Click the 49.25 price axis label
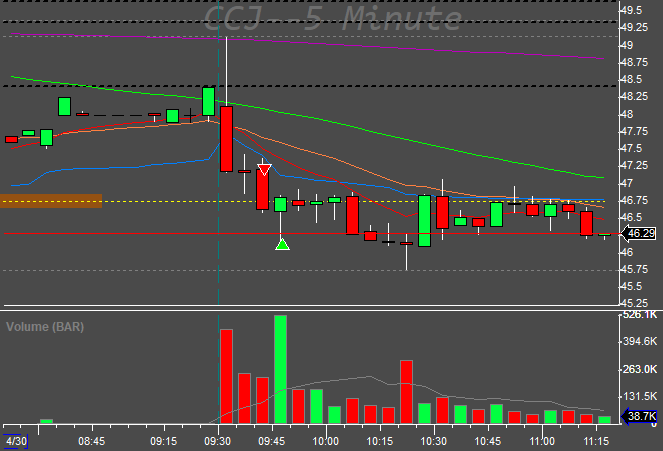The height and width of the screenshot is (451, 663). click(635, 27)
